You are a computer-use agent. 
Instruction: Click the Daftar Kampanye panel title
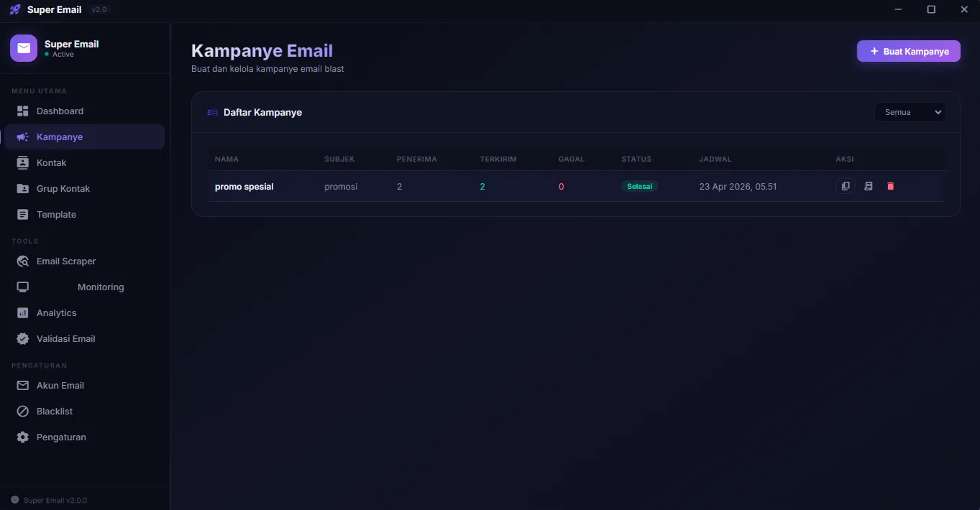[262, 113]
